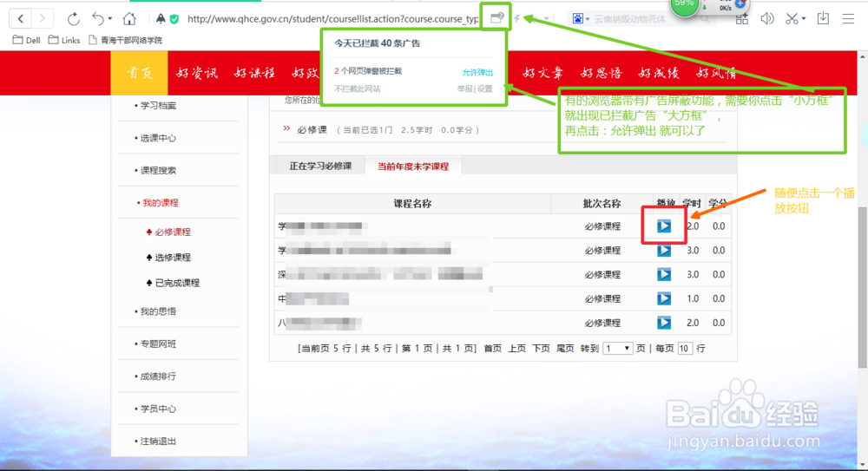Go back using browser back arrow
This screenshot has width=868, height=471.
click(21, 19)
